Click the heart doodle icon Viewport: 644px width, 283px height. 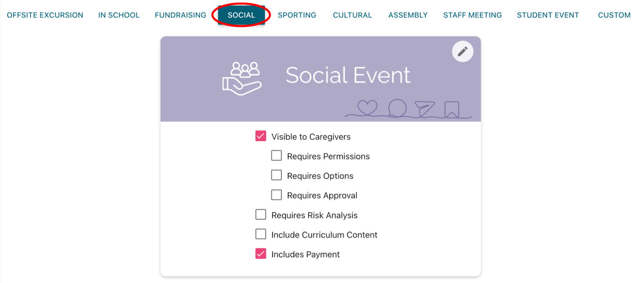[x=367, y=107]
